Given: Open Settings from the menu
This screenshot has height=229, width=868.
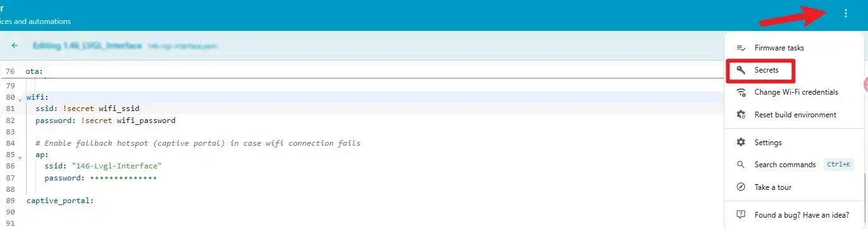Looking at the screenshot, I should 794,143.
